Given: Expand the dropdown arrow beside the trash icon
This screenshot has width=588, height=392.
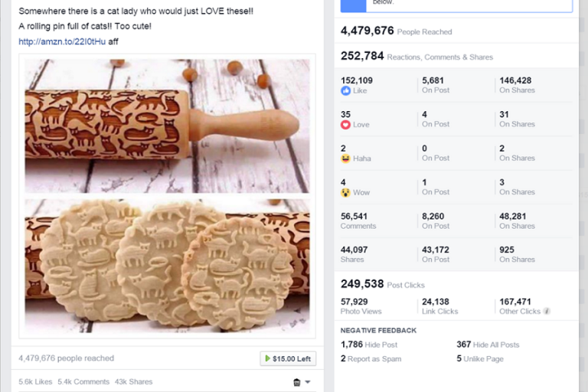Looking at the screenshot, I should point(308,382).
